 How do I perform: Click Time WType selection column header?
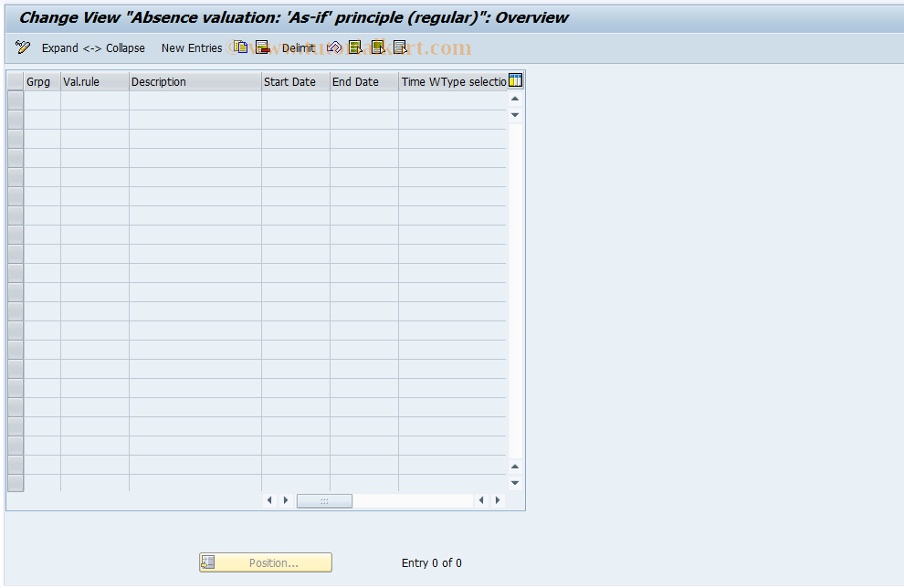point(453,82)
